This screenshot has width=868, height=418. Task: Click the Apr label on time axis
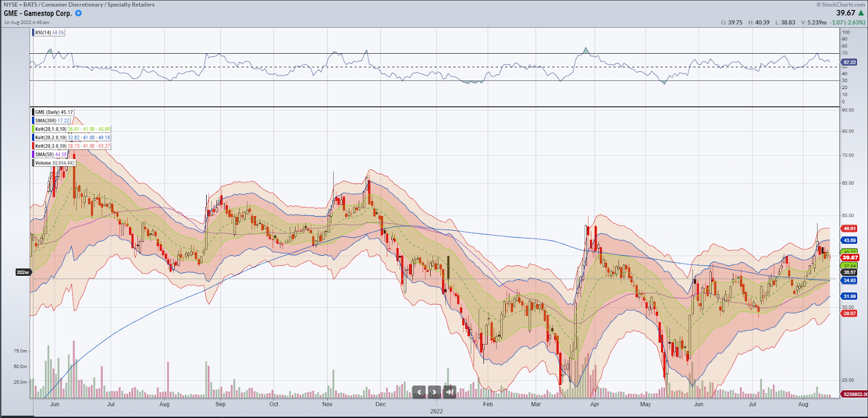595,404
